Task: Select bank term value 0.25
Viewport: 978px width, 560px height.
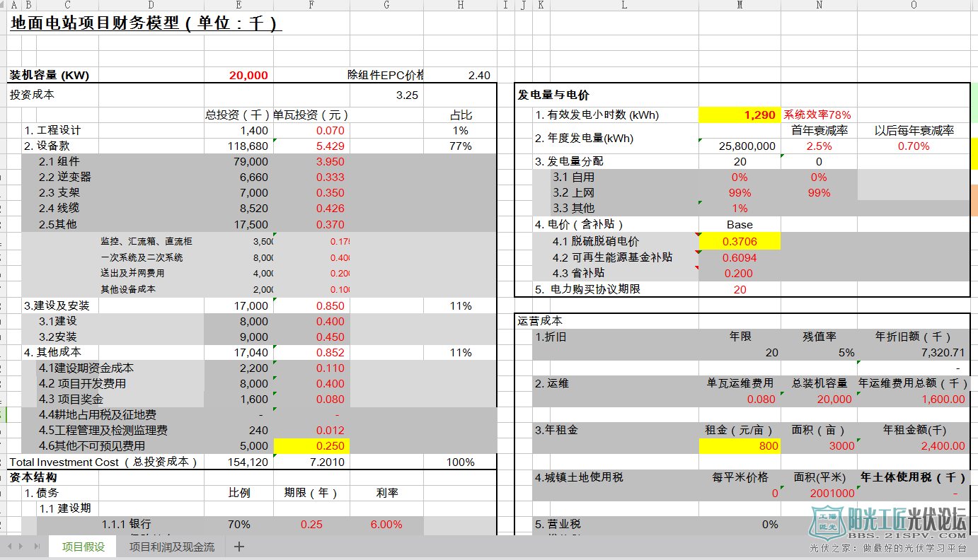Action: pos(311,524)
